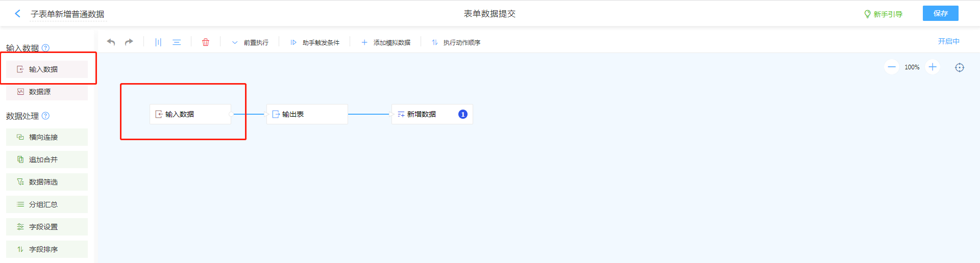Screen dimensions: 980x263
Task: Click the redo arrow icon
Action: pyautogui.click(x=129, y=42)
